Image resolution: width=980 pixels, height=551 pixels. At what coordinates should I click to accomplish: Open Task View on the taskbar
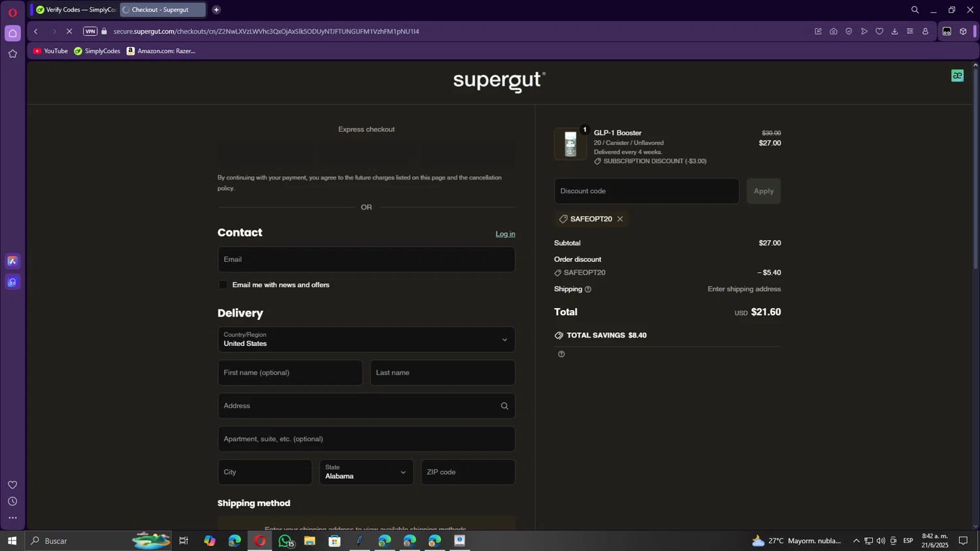pyautogui.click(x=184, y=541)
